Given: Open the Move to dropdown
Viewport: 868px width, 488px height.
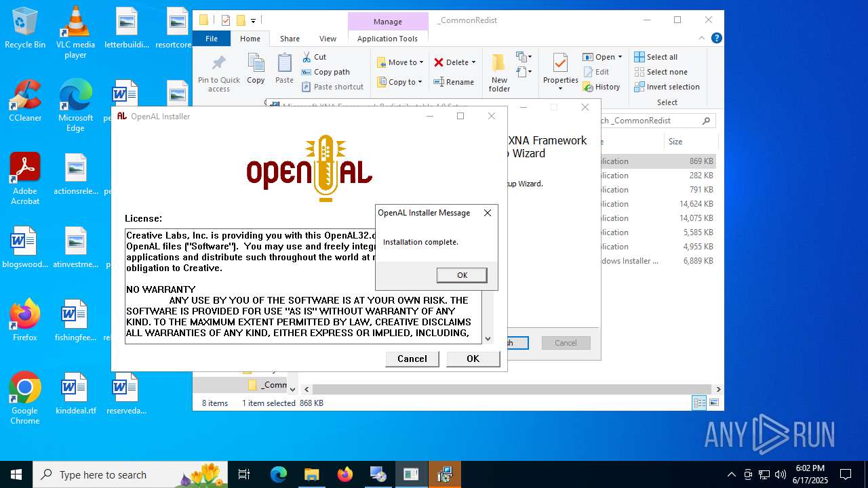Looking at the screenshot, I should (400, 62).
